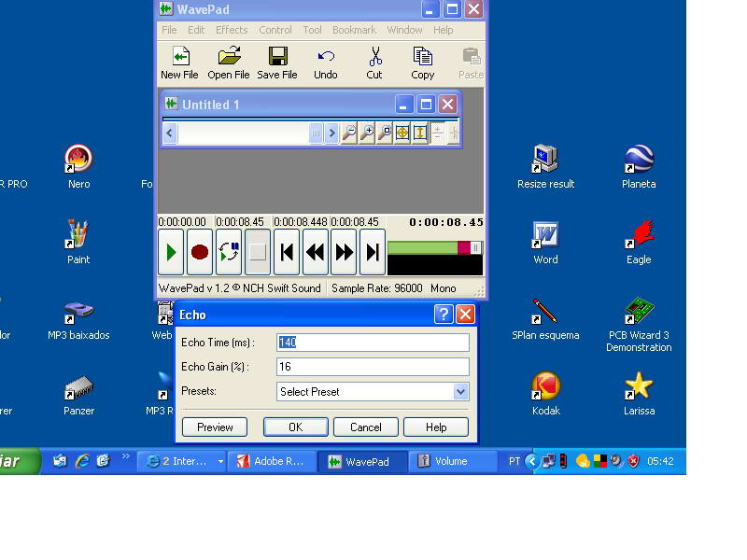Go to end of the audio
Image resolution: width=747 pixels, height=560 pixels.
click(373, 252)
